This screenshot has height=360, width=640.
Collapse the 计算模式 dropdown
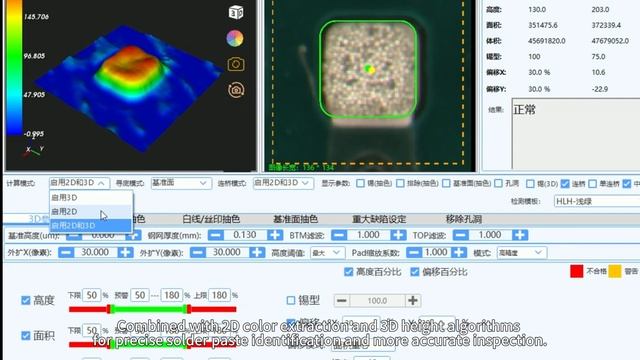[79, 183]
